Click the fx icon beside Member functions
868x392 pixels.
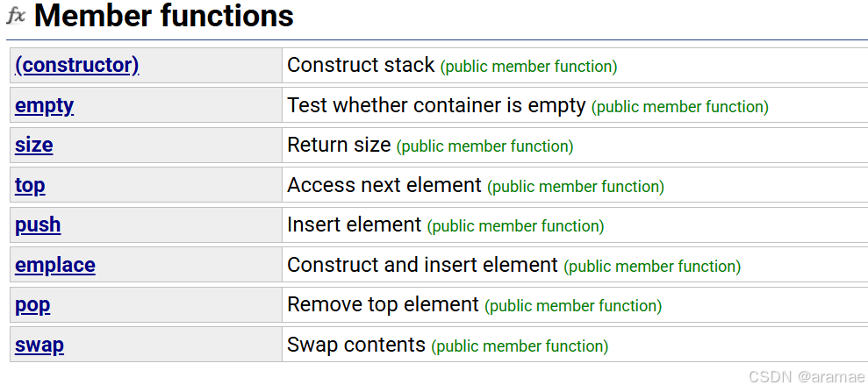click(16, 16)
